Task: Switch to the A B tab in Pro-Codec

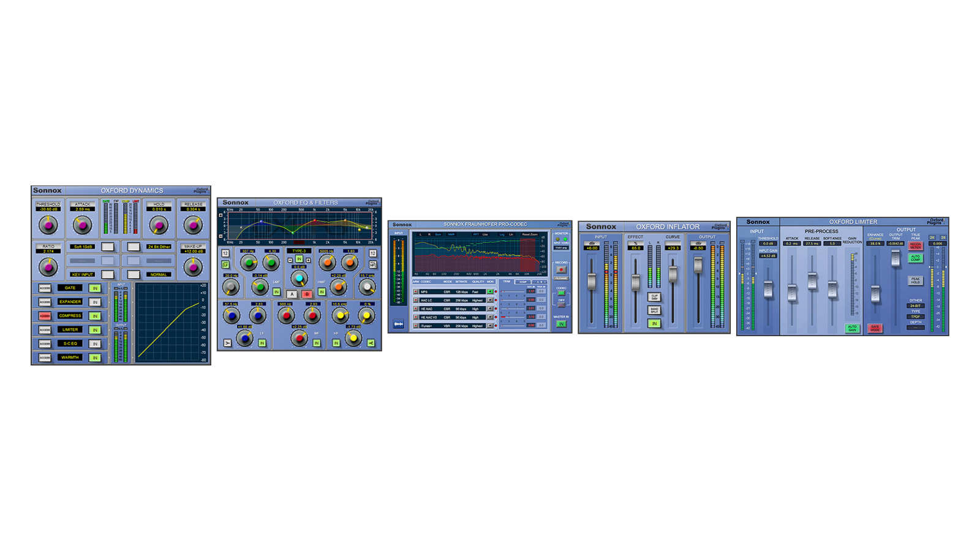Action: [540, 282]
